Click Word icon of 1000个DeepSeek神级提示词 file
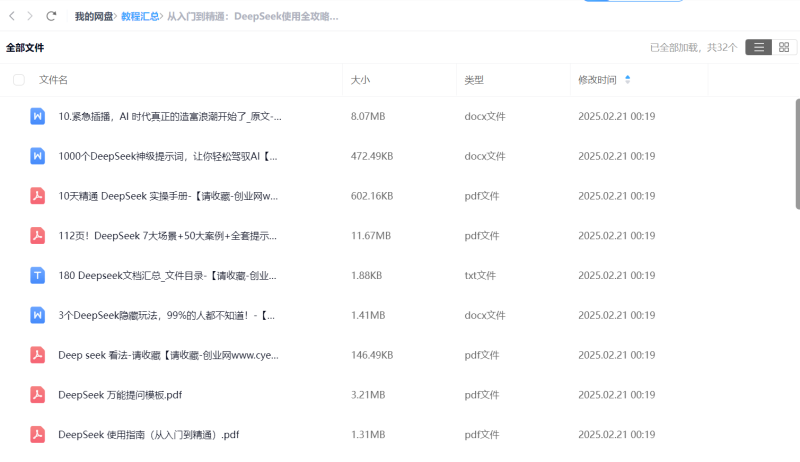The height and width of the screenshot is (462, 800). (37, 156)
